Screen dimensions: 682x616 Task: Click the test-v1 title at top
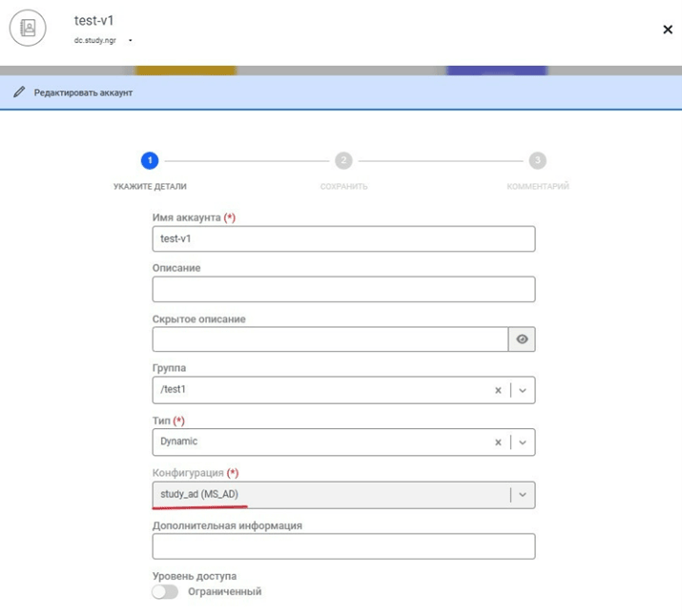pos(93,20)
